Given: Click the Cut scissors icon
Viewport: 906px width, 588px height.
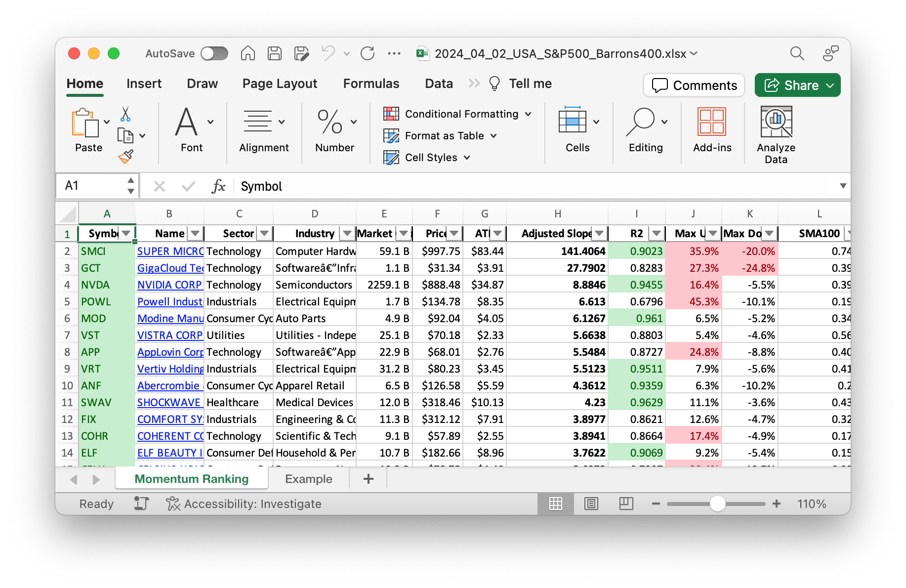Looking at the screenshot, I should (125, 114).
